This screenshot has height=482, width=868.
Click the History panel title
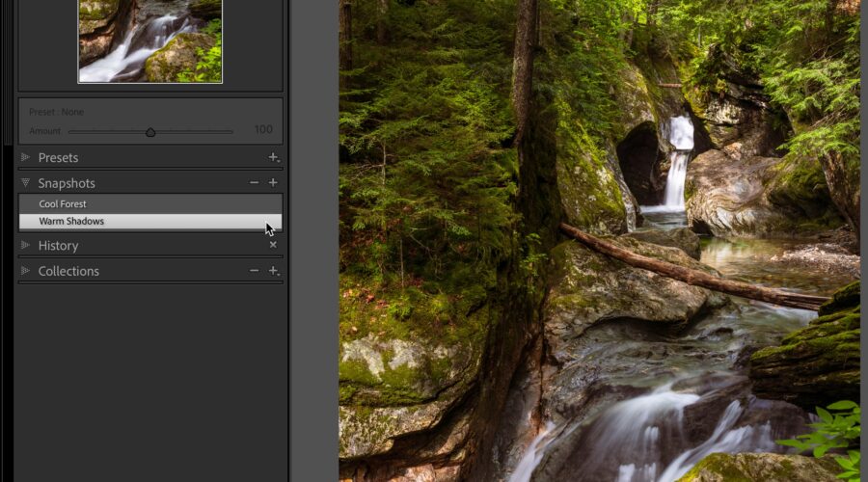coord(58,246)
